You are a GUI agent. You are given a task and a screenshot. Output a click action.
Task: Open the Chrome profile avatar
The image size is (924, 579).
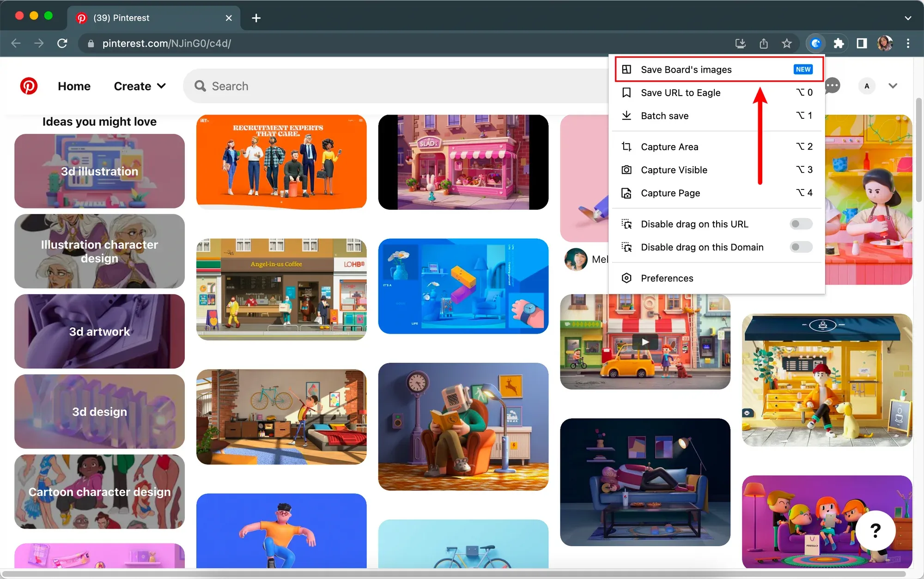(885, 43)
